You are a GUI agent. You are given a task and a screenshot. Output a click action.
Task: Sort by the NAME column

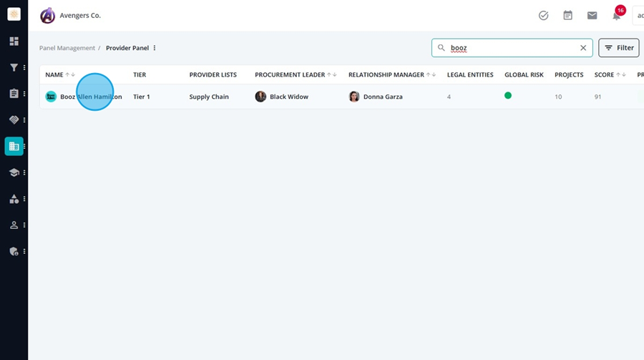(x=60, y=75)
